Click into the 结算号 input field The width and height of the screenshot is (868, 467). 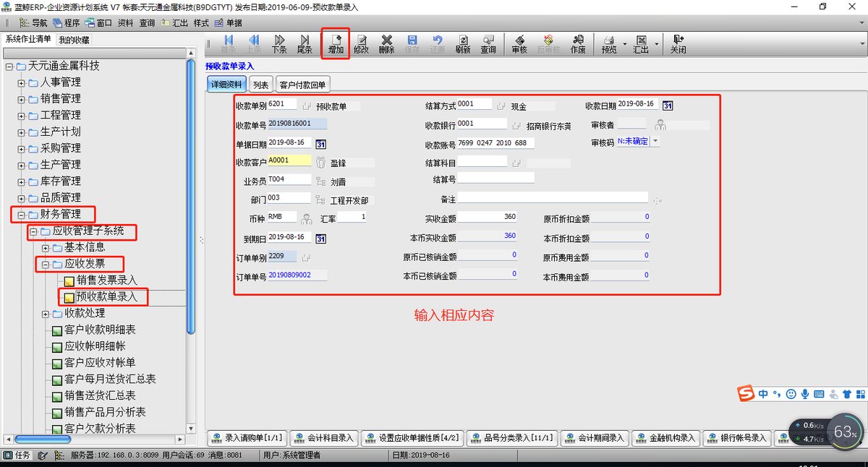tap(495, 178)
